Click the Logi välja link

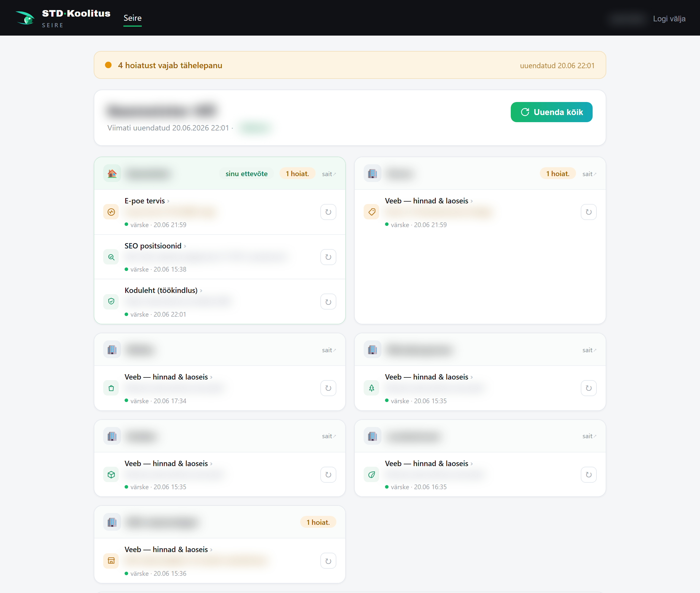pyautogui.click(x=669, y=18)
